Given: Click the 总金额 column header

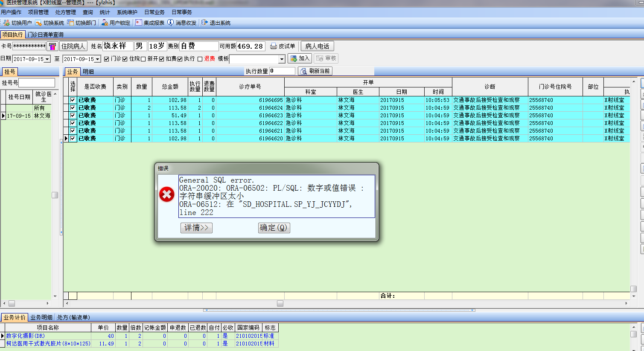Looking at the screenshot, I should (x=170, y=87).
